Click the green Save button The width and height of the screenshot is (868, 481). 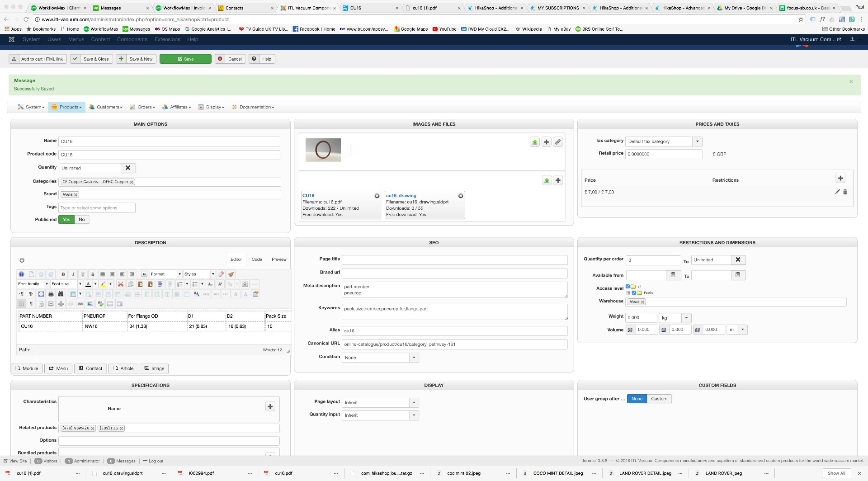pyautogui.click(x=185, y=59)
